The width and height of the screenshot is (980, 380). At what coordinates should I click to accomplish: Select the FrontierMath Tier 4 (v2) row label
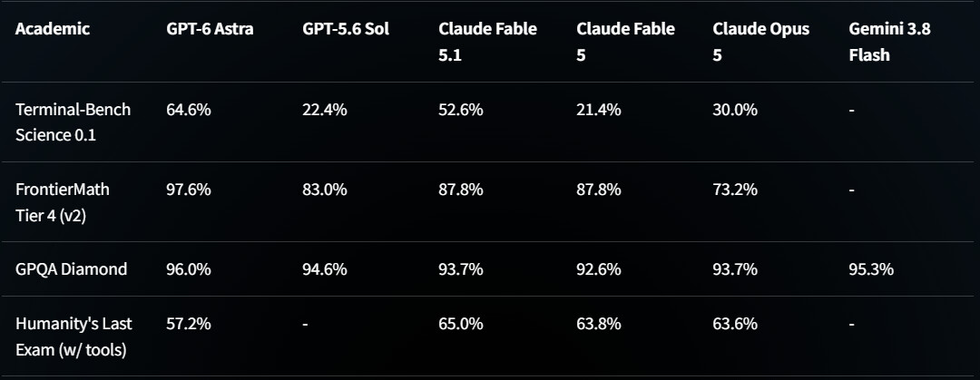(63, 202)
